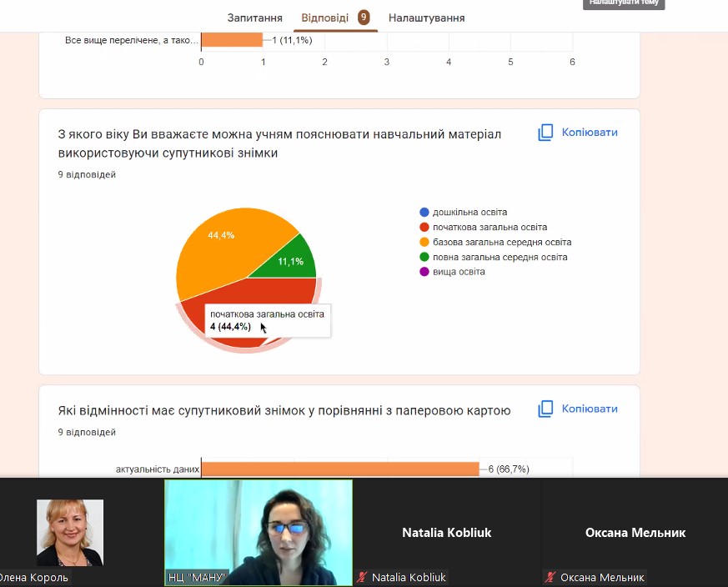The width and height of the screenshot is (728, 587).
Task: Click copy icon for satellite age question chart
Action: (x=546, y=133)
